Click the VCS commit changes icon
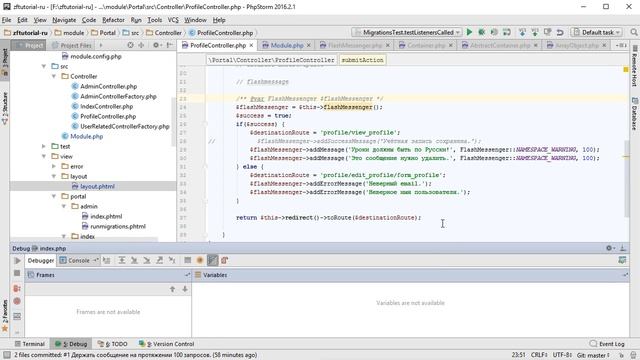Image resolution: width=640 pixels, height=360 pixels. point(535,32)
